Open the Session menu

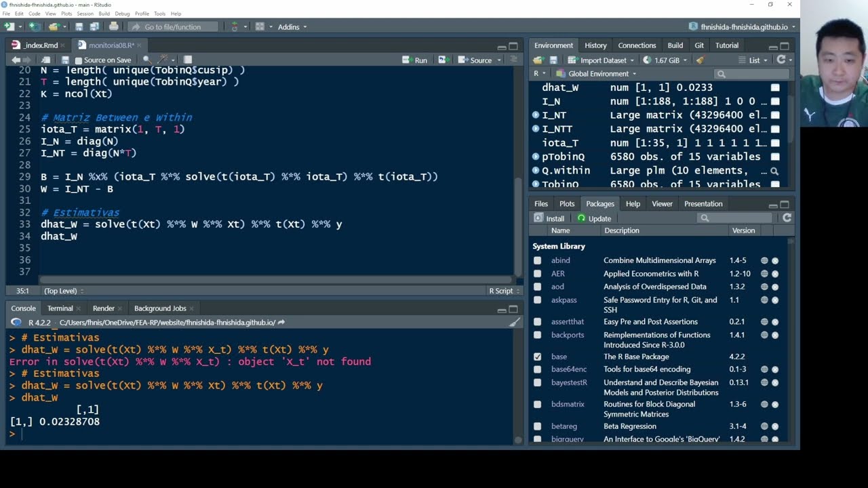point(85,14)
